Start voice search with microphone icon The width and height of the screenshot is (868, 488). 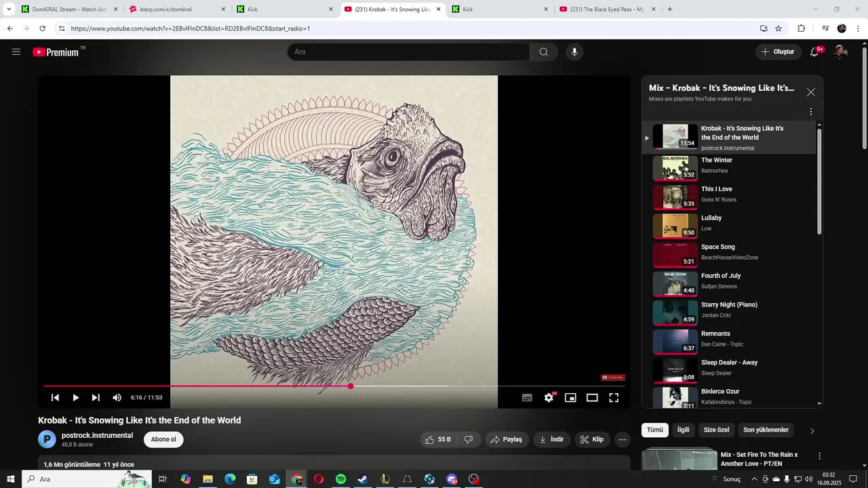pyautogui.click(x=574, y=52)
